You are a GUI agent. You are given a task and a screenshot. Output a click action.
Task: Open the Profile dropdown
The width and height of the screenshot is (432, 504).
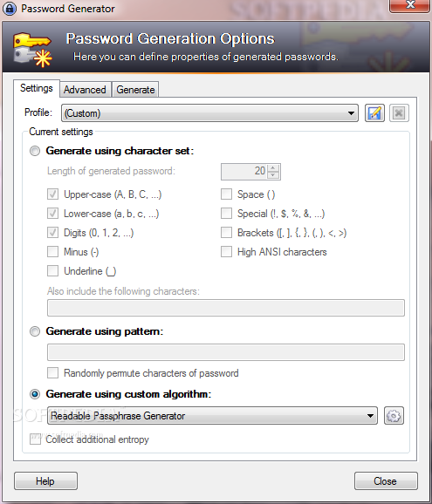click(x=209, y=112)
